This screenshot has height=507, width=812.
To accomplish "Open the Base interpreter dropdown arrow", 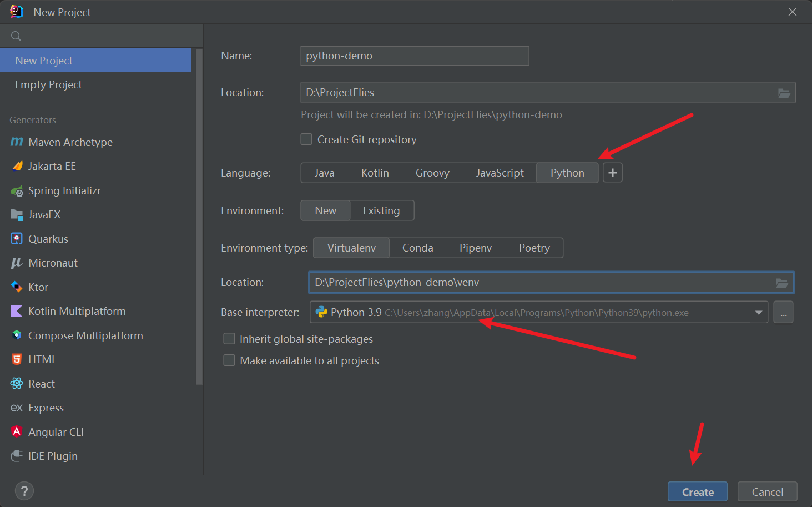I will click(x=758, y=313).
